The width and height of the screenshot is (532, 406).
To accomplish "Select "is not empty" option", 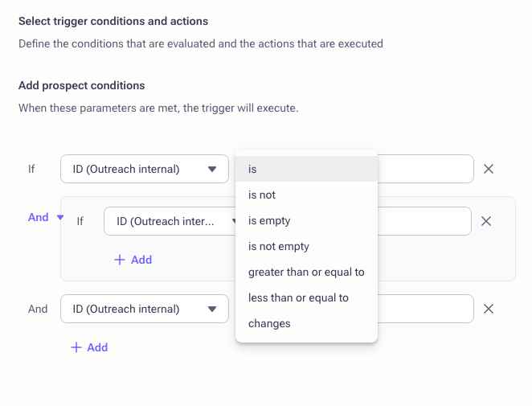I will [x=306, y=246].
